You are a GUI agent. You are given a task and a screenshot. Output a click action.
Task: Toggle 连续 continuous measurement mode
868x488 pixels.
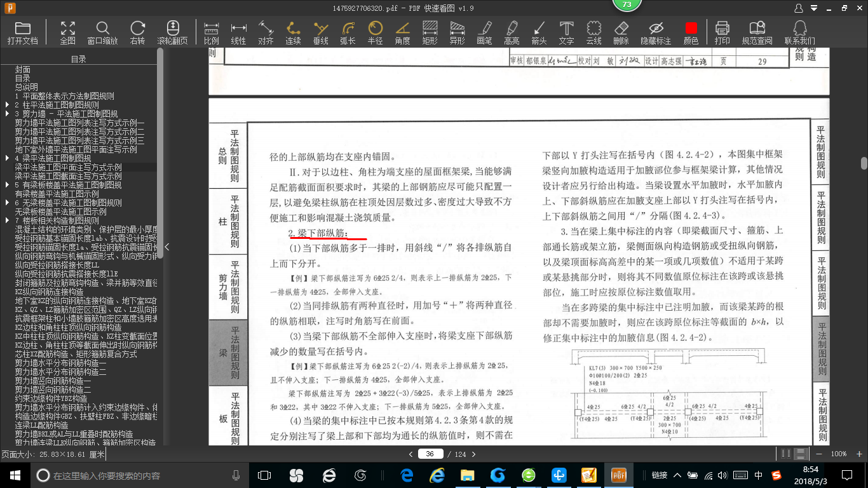pos(292,30)
